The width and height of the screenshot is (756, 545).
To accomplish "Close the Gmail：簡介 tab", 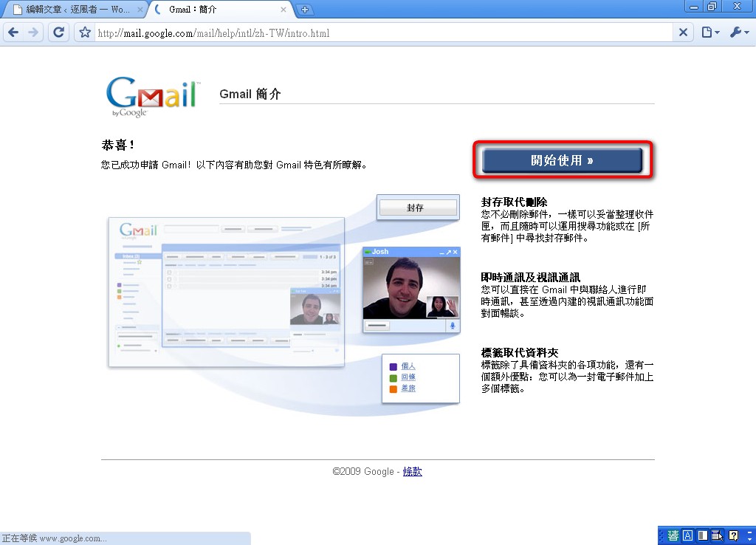I will 283,9.
